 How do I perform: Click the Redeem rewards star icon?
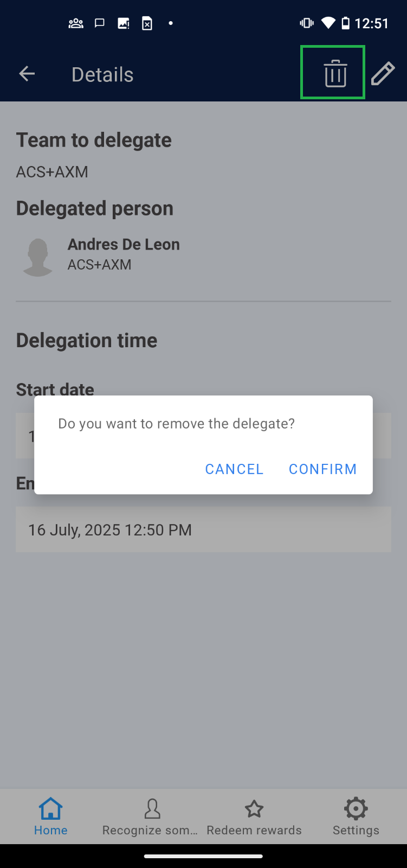pyautogui.click(x=254, y=809)
